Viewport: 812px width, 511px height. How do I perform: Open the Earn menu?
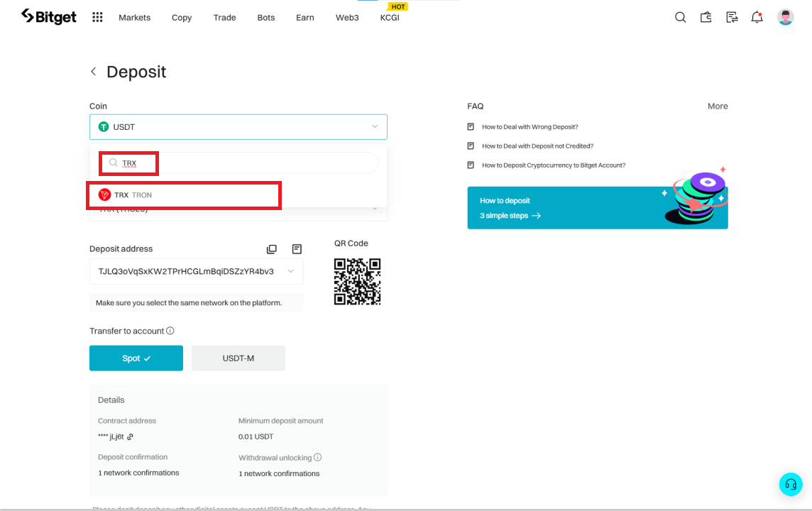(x=305, y=18)
